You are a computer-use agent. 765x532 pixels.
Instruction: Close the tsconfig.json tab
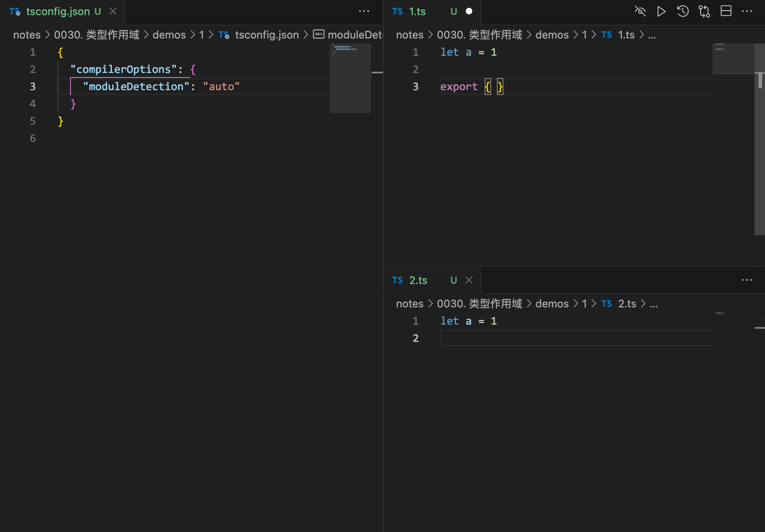click(x=113, y=11)
